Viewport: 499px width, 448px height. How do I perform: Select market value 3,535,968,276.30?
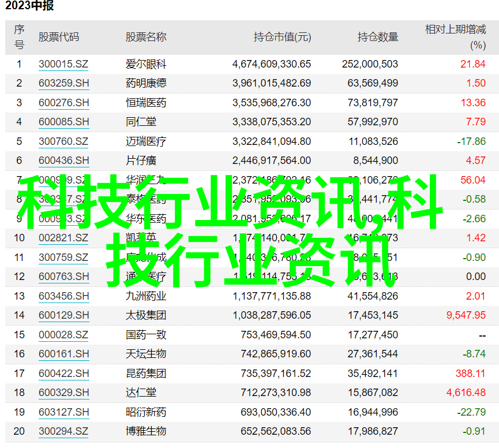pyautogui.click(x=272, y=103)
